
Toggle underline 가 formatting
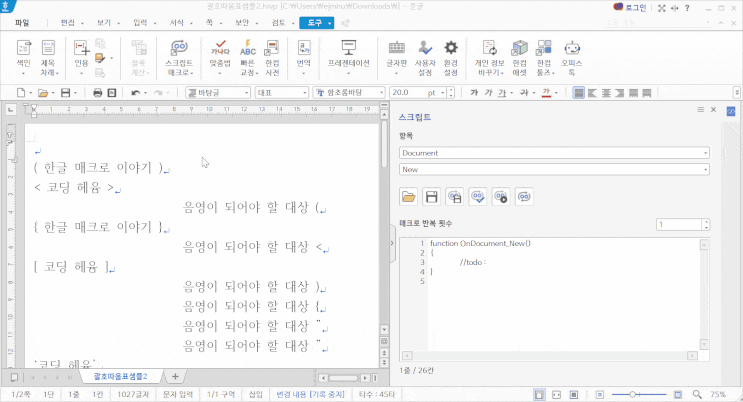coord(502,92)
